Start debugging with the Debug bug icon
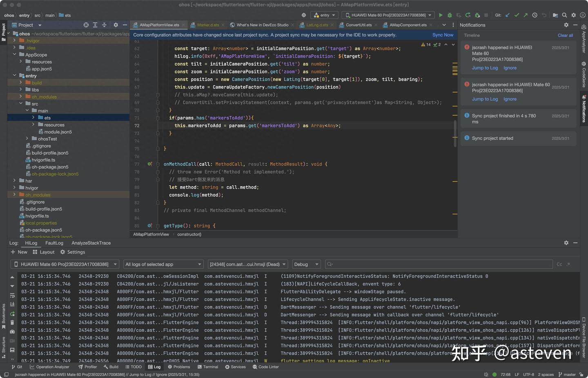Viewport: 588px width, 378px height. click(x=450, y=15)
